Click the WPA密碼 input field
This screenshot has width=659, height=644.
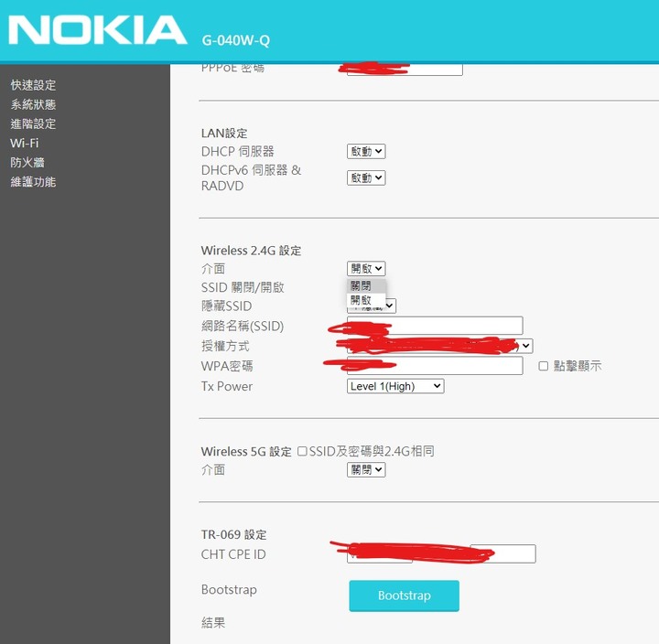(x=435, y=366)
